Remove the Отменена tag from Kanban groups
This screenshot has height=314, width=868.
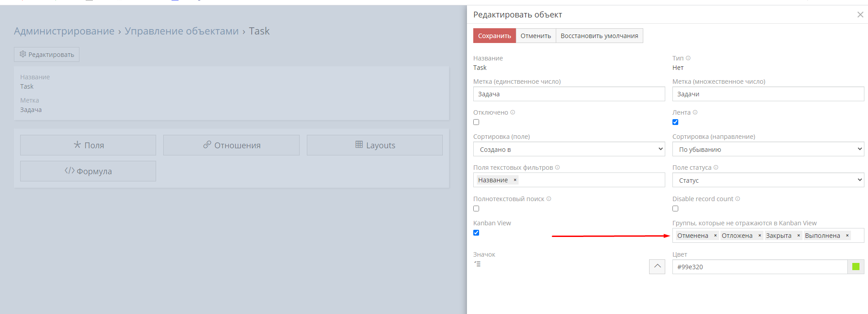(x=715, y=236)
